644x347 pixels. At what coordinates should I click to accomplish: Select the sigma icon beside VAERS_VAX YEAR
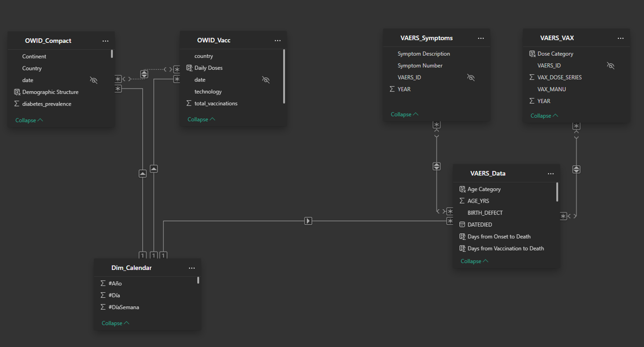tap(532, 101)
